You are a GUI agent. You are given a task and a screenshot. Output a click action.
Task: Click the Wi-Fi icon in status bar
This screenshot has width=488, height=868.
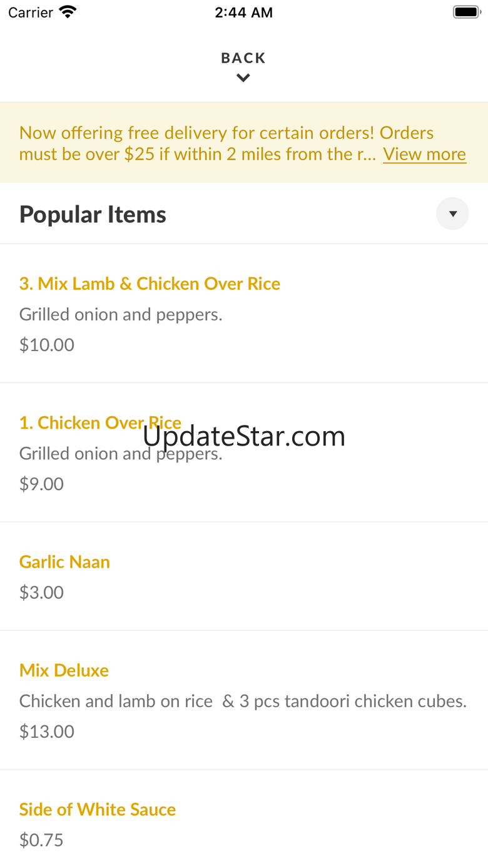point(68,12)
